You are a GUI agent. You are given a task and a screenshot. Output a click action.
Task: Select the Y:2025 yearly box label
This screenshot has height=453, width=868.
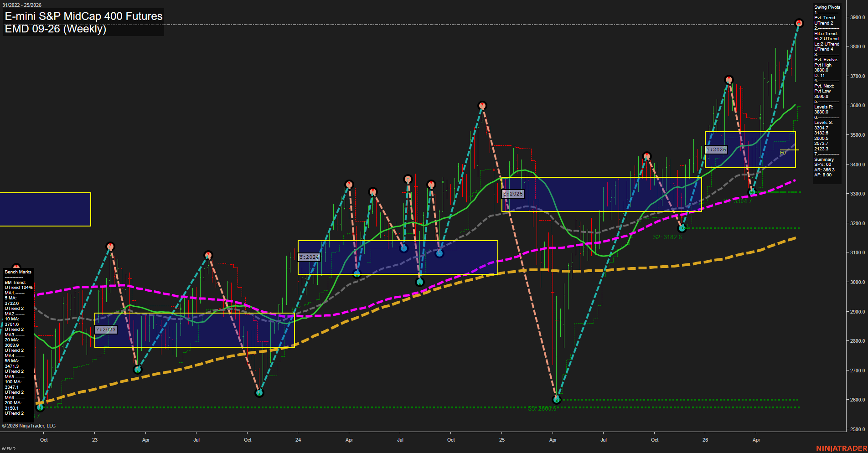click(x=513, y=194)
